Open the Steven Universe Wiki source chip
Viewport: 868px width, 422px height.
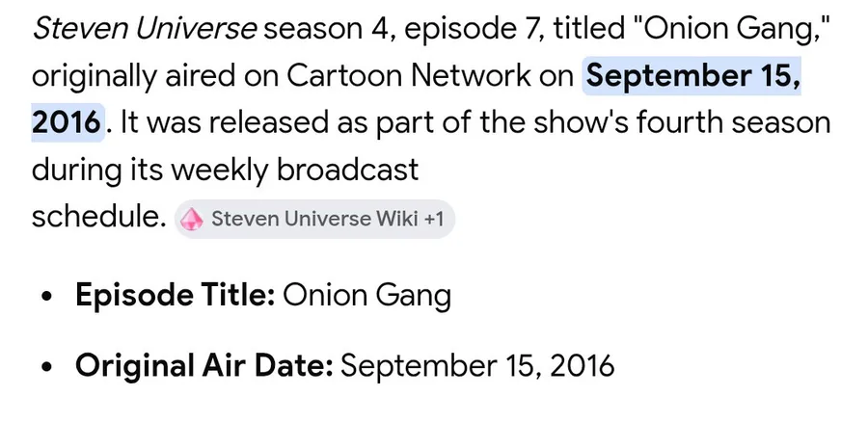click(x=304, y=219)
